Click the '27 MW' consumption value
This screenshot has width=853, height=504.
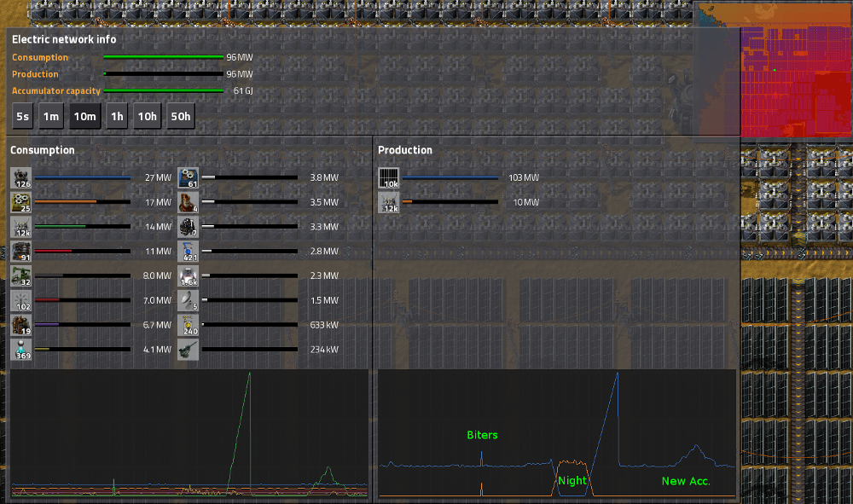[159, 177]
